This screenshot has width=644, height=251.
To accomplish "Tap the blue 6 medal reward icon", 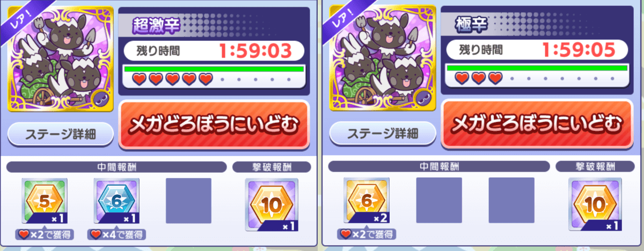I will click(x=117, y=201).
